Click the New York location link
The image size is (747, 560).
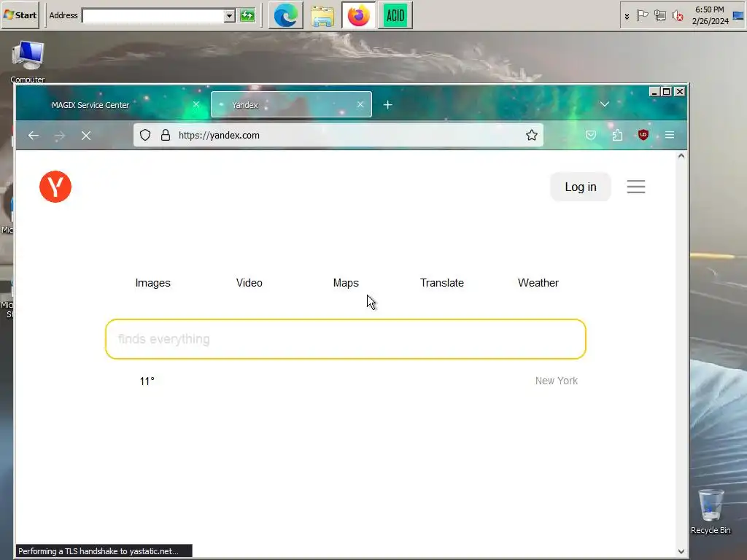[556, 381]
